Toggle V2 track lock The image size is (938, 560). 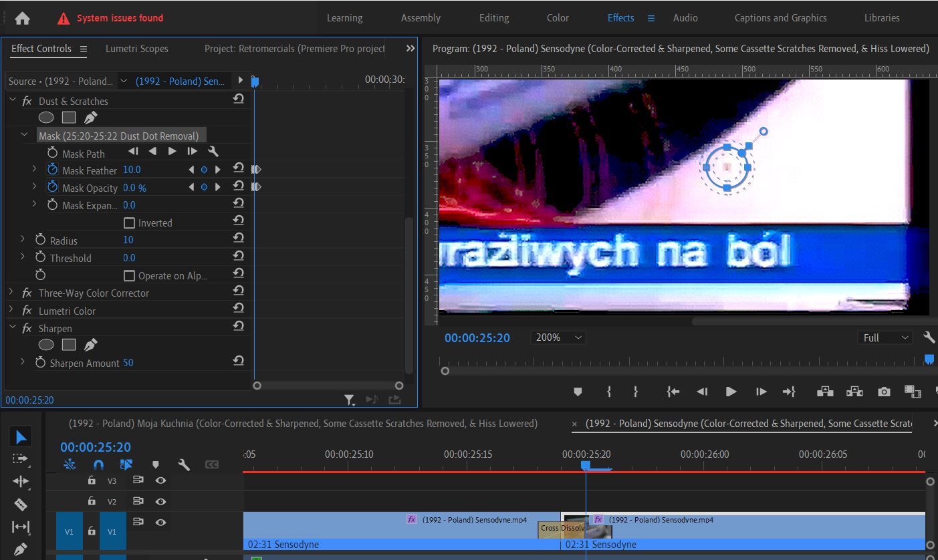coord(92,501)
